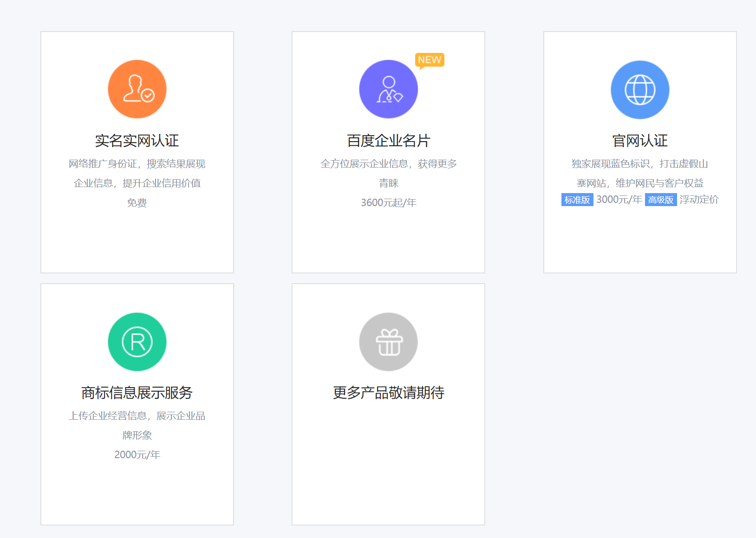756x538 pixels.
Task: Open the 官网认证 title
Action: click(640, 141)
